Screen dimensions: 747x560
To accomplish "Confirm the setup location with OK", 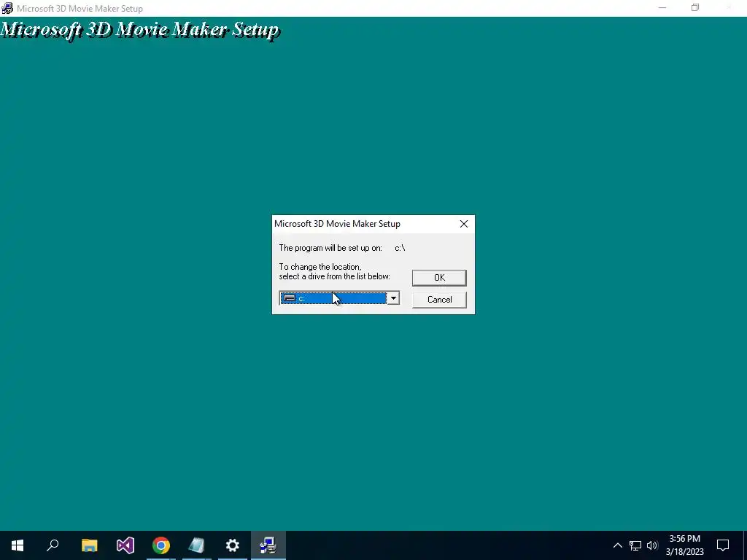I will click(438, 278).
